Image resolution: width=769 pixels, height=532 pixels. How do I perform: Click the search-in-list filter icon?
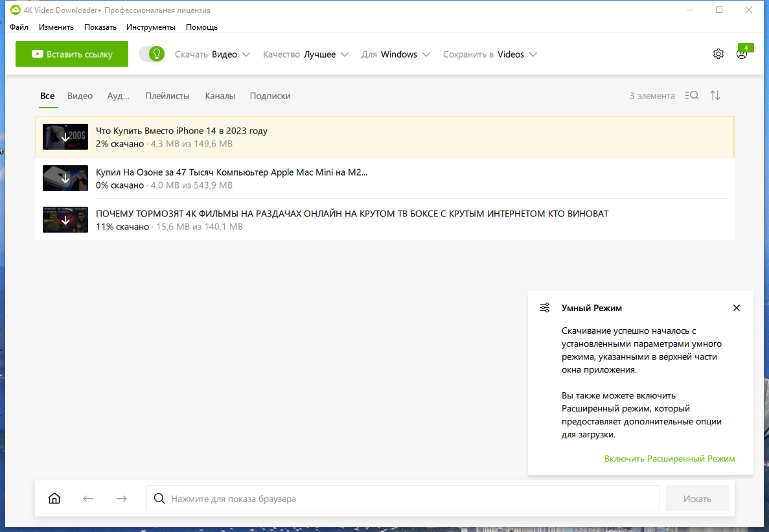click(x=691, y=96)
